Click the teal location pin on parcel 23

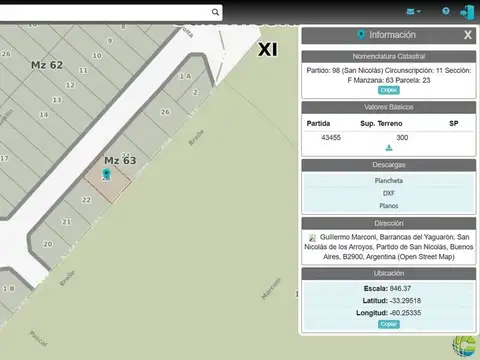(x=106, y=174)
